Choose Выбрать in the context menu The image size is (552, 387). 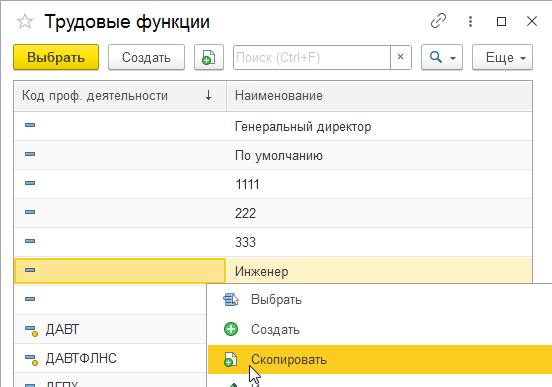click(x=380, y=300)
